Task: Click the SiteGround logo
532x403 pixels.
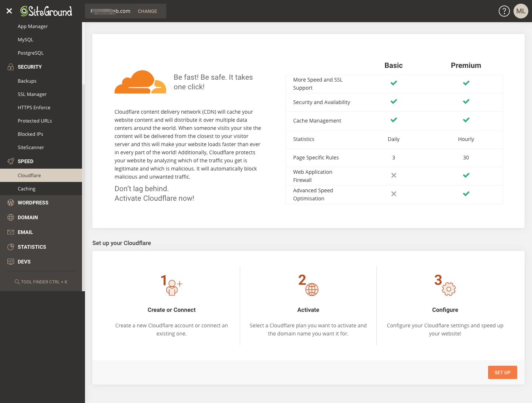Action: tap(46, 11)
